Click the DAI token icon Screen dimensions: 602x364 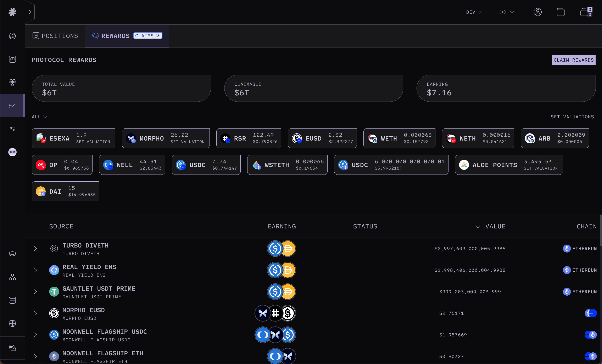(x=41, y=191)
